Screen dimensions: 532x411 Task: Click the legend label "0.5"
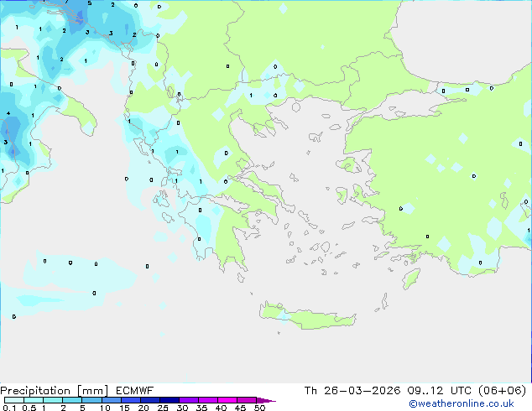(29, 408)
